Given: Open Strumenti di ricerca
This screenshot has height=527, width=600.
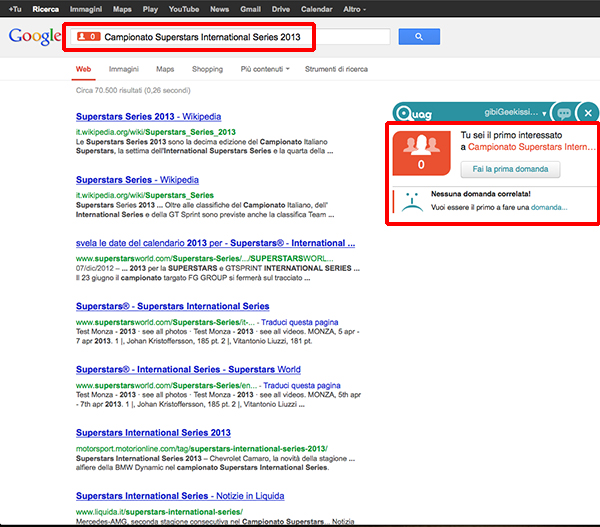Looking at the screenshot, I should 336,69.
